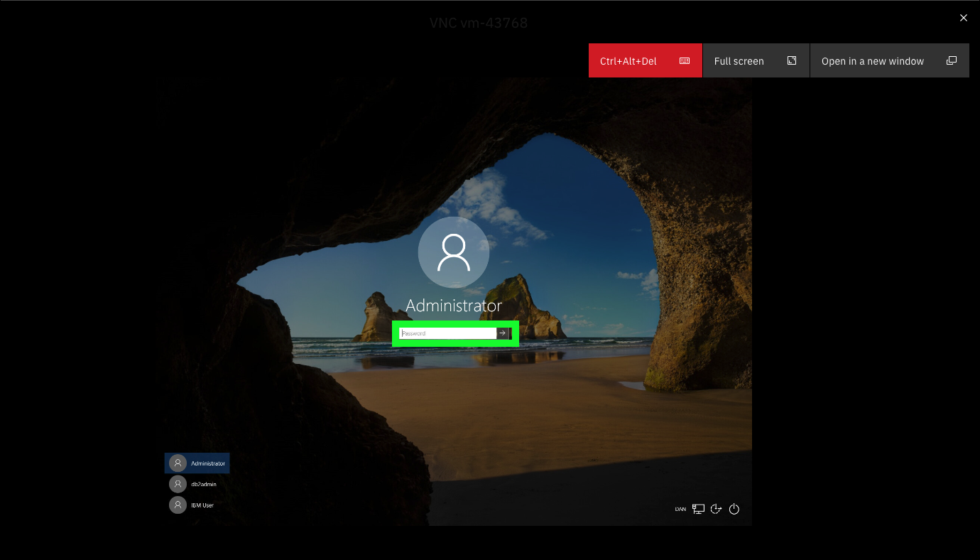980x560 pixels.
Task: Click the avatar icon beside IBM User
Action: [178, 505]
